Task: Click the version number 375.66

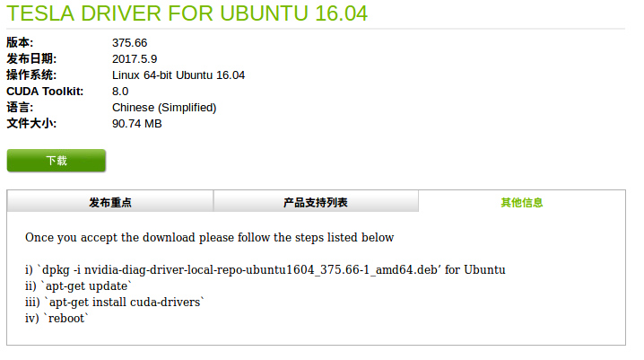Action: 129,43
